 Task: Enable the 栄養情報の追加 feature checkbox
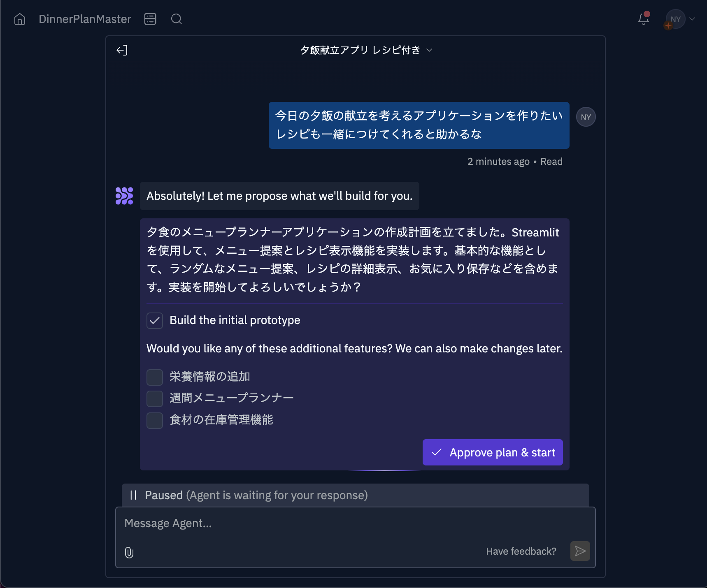point(155,377)
